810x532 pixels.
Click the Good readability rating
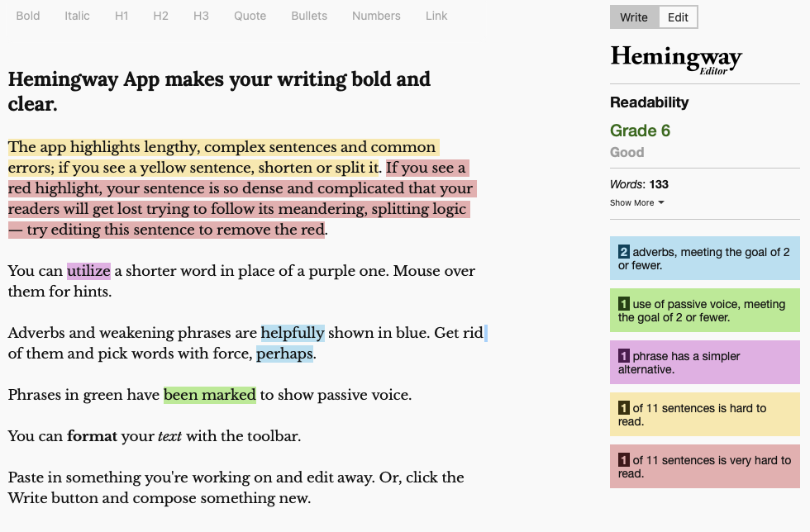click(627, 152)
